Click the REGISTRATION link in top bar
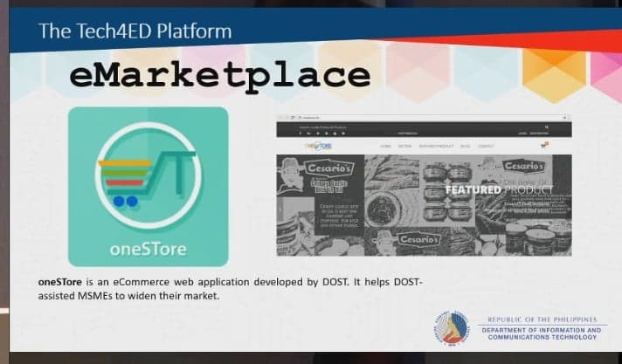This screenshot has height=364, width=622. click(x=541, y=134)
